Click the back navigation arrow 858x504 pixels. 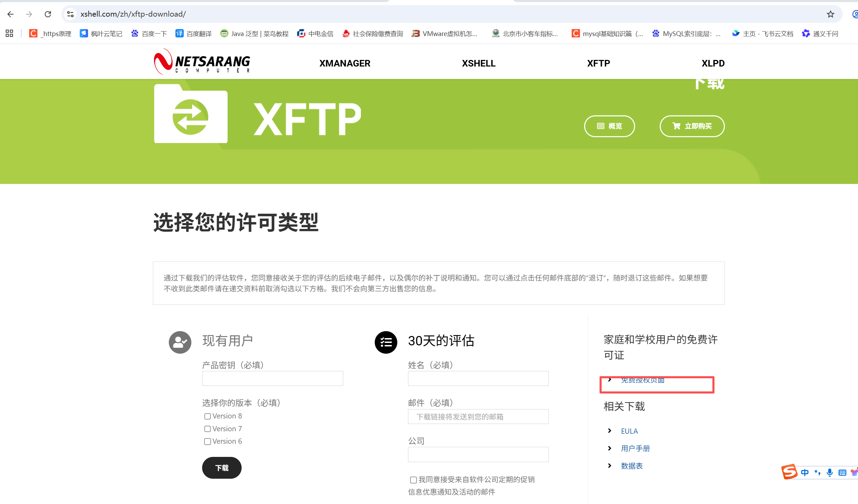10,14
